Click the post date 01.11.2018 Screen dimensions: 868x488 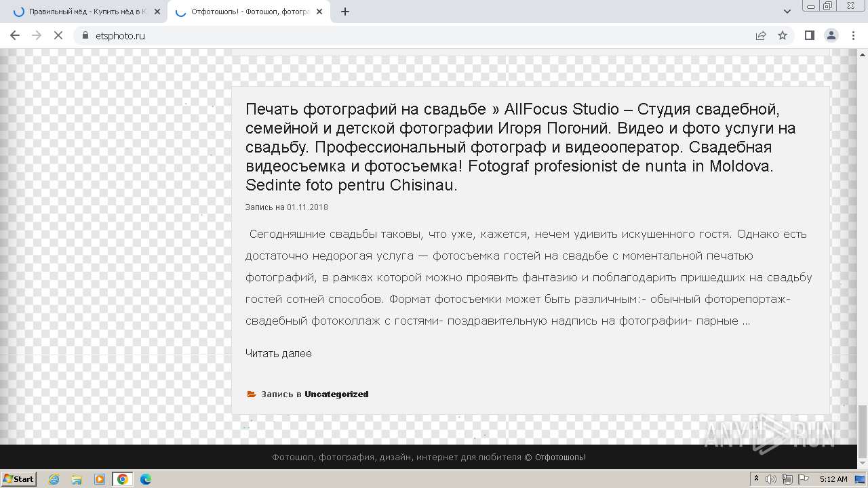pos(307,207)
